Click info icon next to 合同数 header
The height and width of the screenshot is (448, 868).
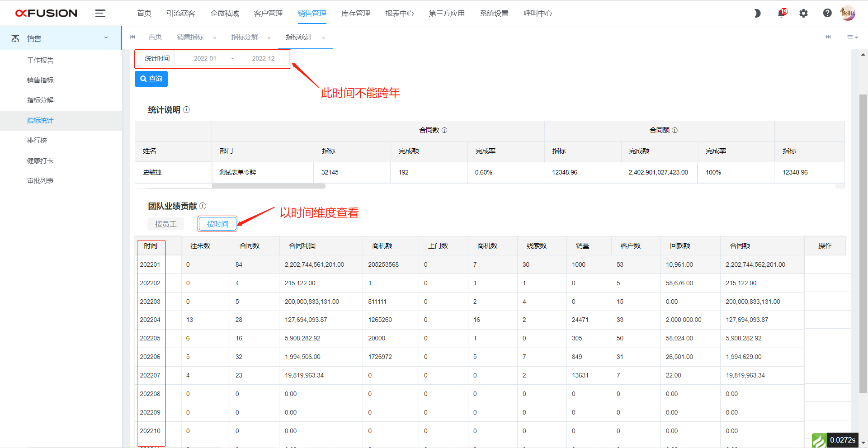444,130
